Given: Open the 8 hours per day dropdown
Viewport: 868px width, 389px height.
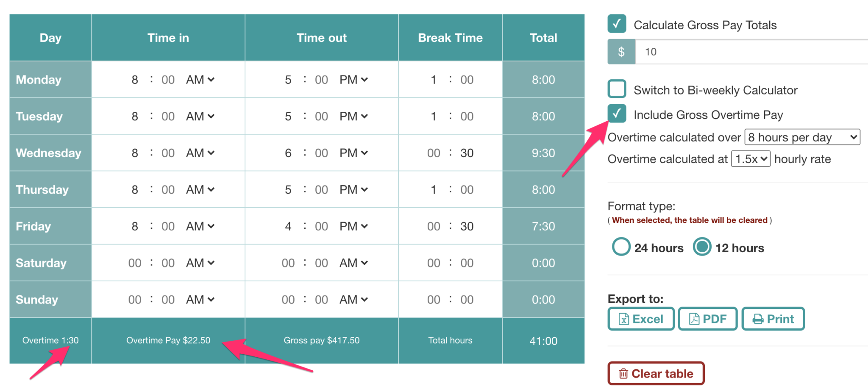Looking at the screenshot, I should [802, 137].
